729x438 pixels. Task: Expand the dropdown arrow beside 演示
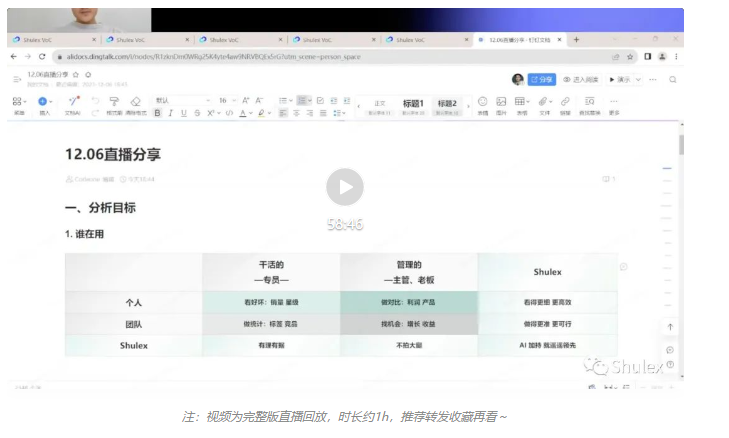tap(638, 80)
